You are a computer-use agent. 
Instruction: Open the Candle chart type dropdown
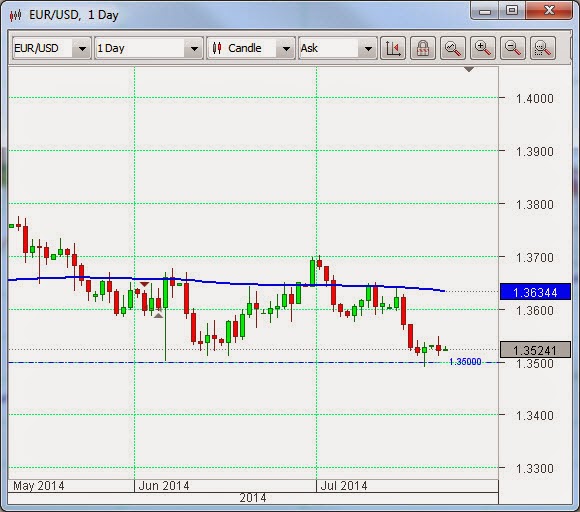click(286, 48)
